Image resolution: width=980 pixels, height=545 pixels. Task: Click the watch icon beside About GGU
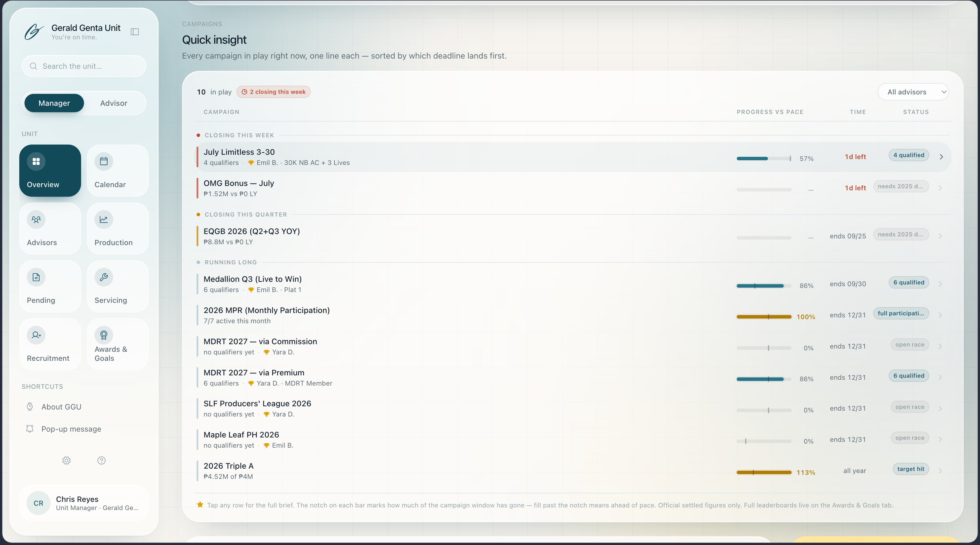pyautogui.click(x=30, y=407)
